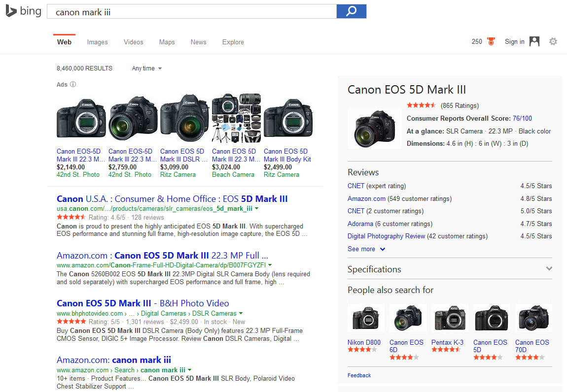Image resolution: width=567 pixels, height=392 pixels.
Task: Open Canon U.S.A. EOS 5D Mark III result
Action: click(x=172, y=199)
